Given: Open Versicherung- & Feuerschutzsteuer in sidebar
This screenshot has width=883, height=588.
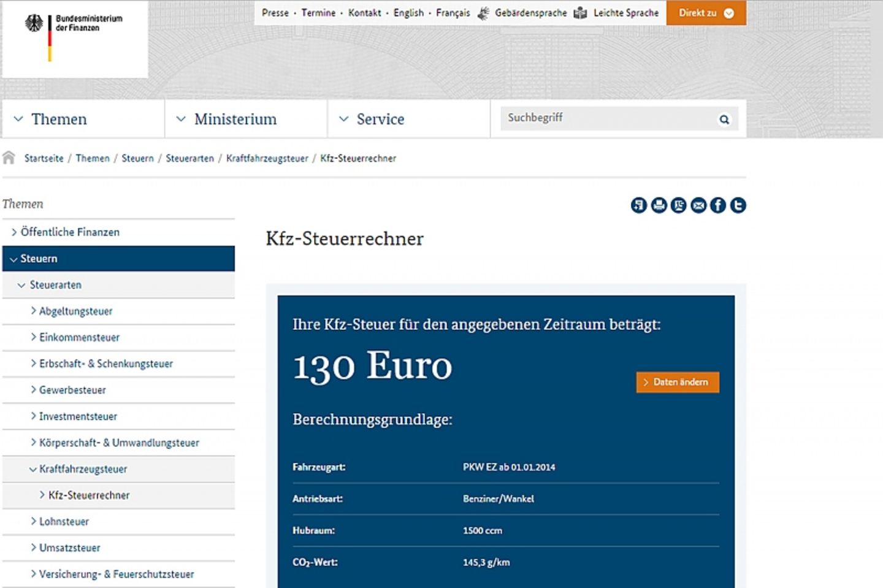Looking at the screenshot, I should pos(118,575).
